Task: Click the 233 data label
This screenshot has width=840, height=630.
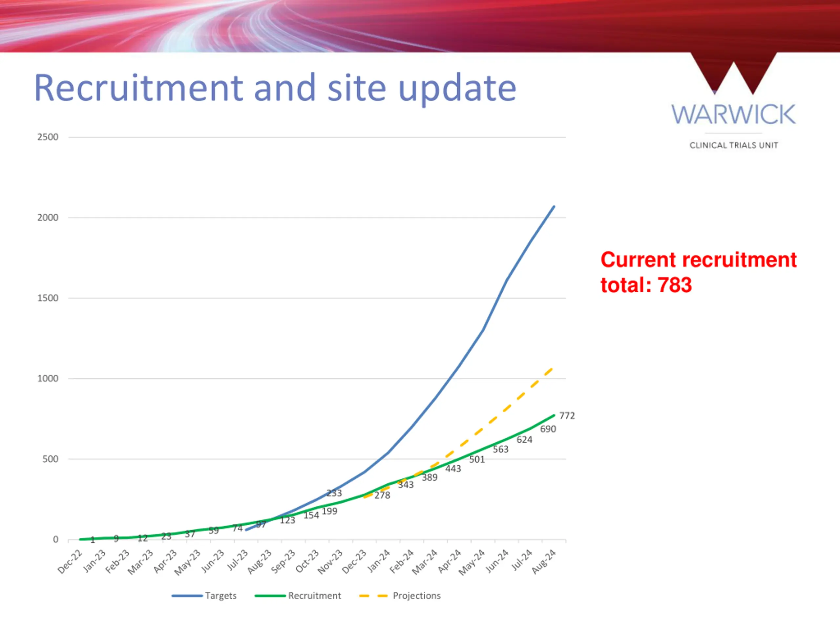Action: [x=334, y=493]
